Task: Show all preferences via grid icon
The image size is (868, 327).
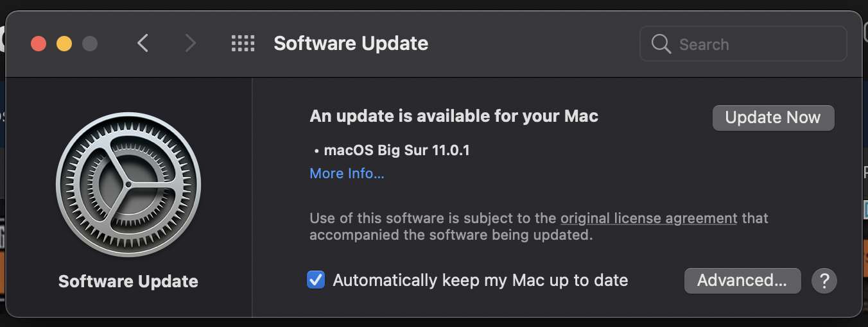Action: pos(243,44)
